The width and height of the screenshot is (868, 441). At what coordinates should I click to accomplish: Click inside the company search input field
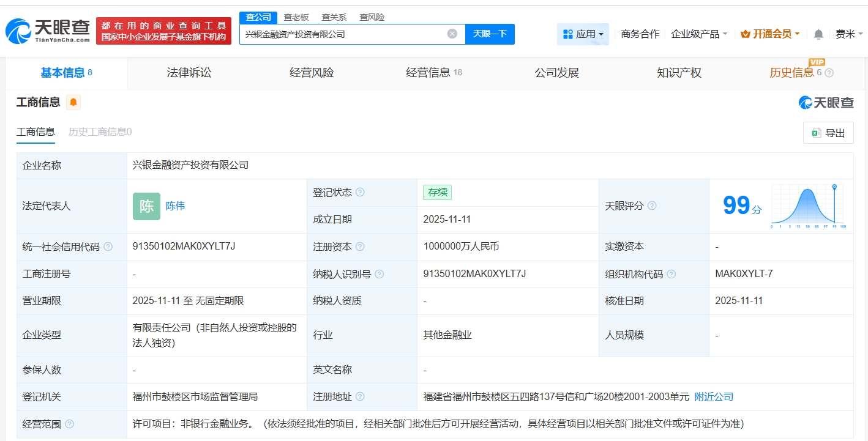click(343, 34)
